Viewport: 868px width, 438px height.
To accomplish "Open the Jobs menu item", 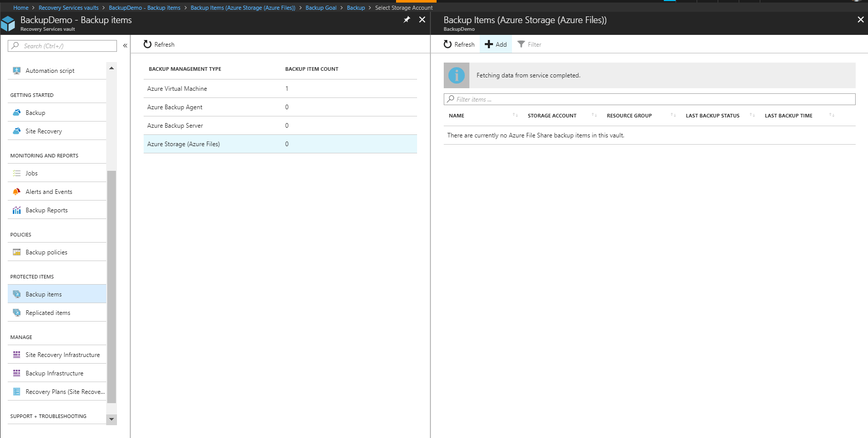I will [57, 173].
